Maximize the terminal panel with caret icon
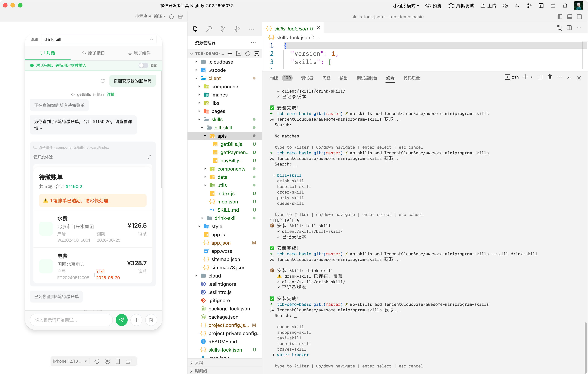 [569, 78]
